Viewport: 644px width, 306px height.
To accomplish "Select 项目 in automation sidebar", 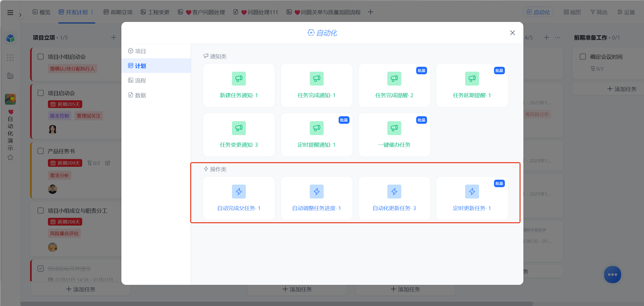I will [x=156, y=51].
